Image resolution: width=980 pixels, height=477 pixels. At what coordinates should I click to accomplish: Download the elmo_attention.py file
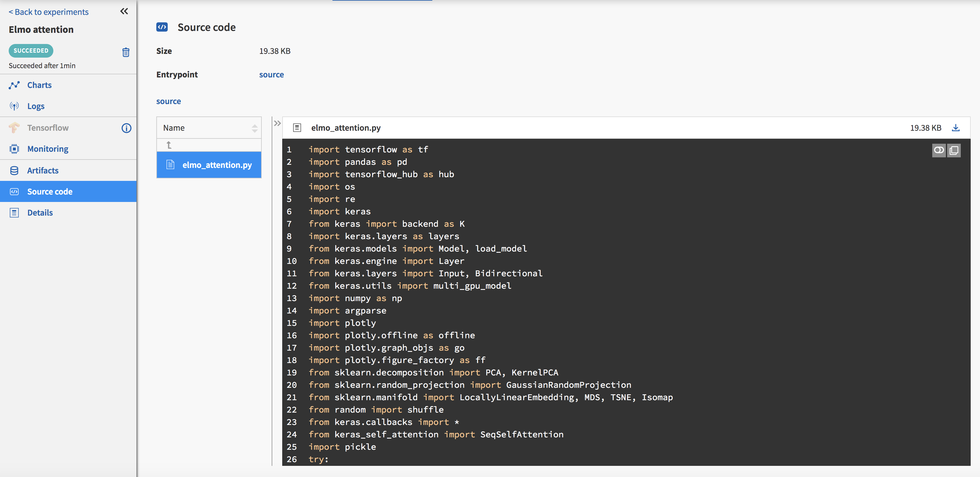[955, 128]
